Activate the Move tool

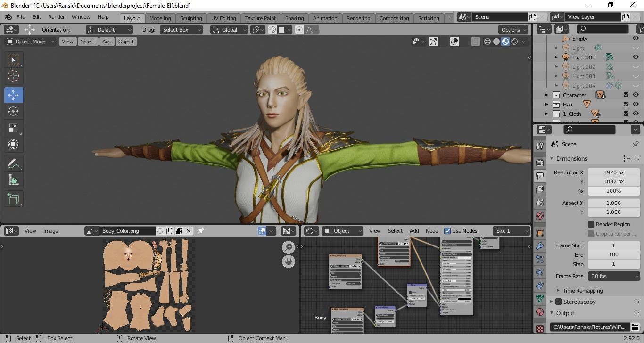pyautogui.click(x=13, y=95)
